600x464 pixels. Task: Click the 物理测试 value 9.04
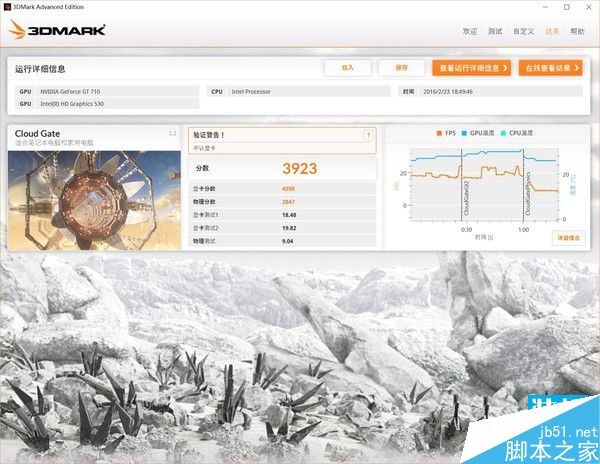pos(287,241)
